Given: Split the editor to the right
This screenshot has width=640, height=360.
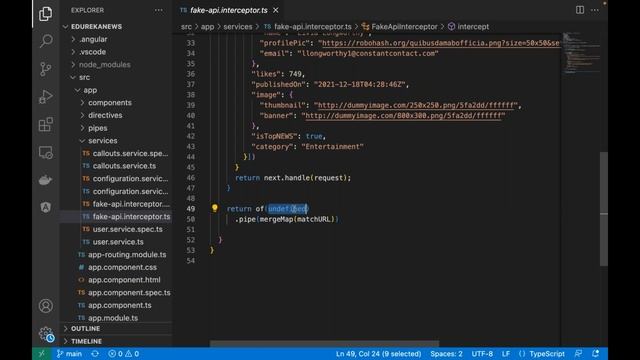Looking at the screenshot, I should pyautogui.click(x=580, y=10).
